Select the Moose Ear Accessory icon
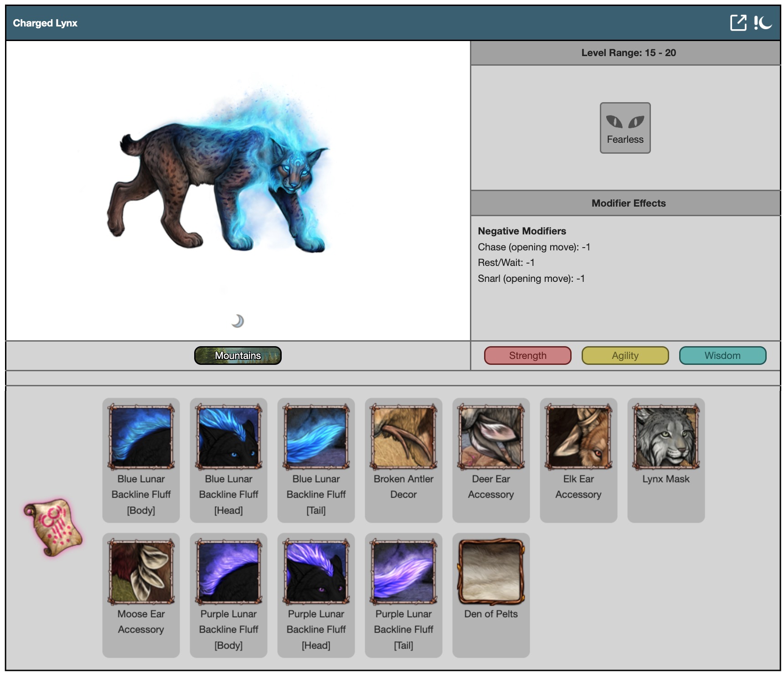 point(141,572)
